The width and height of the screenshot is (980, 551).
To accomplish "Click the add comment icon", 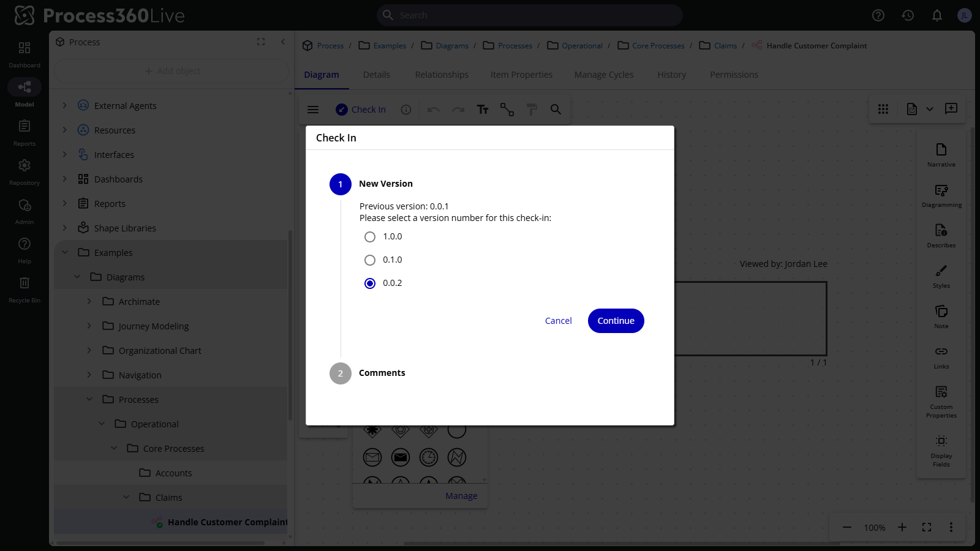I will pos(951,109).
